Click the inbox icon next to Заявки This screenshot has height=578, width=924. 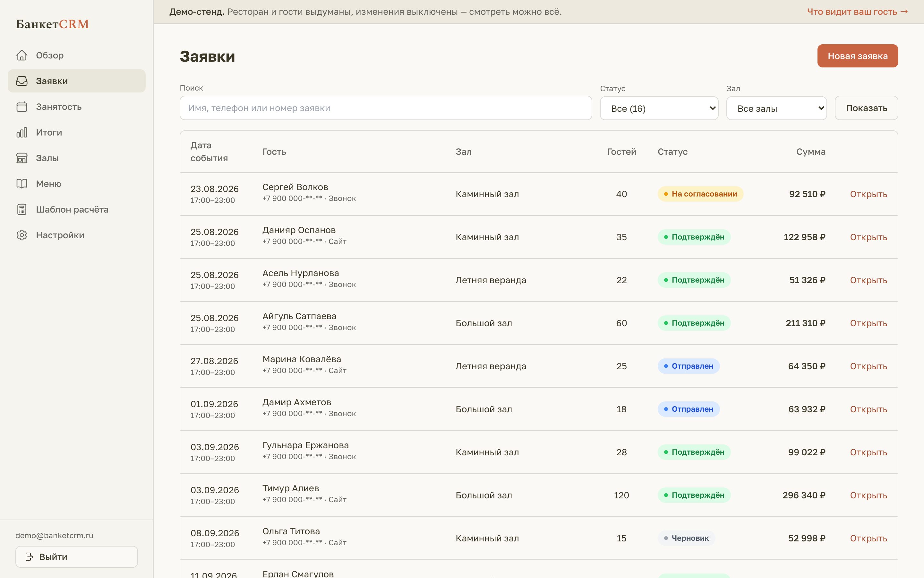[22, 81]
